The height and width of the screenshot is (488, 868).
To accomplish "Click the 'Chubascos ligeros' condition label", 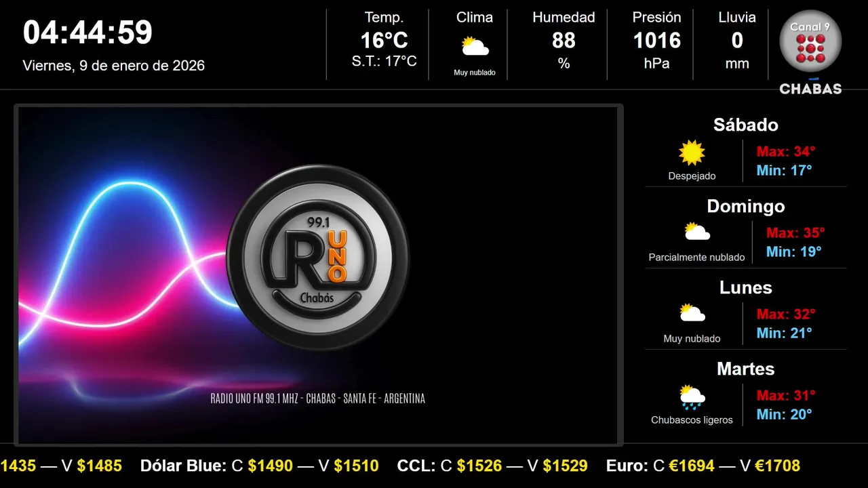I will [692, 420].
